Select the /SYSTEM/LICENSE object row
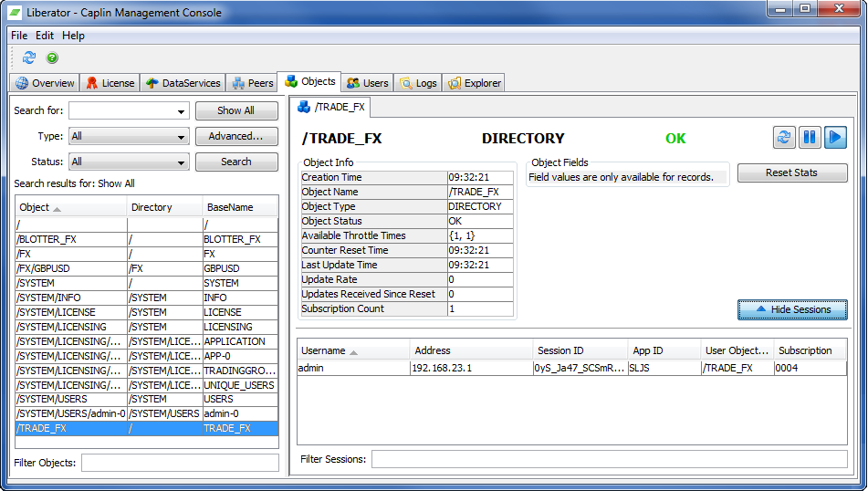This screenshot has width=868, height=491. pos(147,312)
